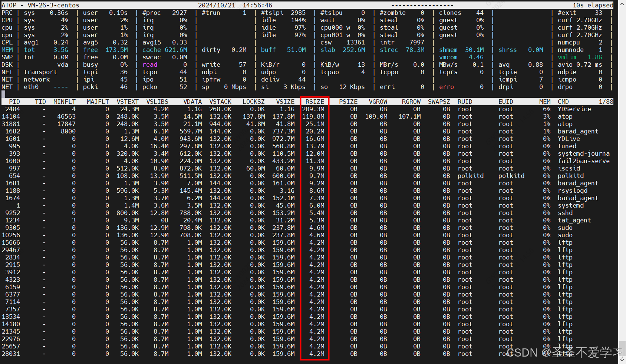
Task: Click the vmcom 4.4G value
Action: point(461,57)
